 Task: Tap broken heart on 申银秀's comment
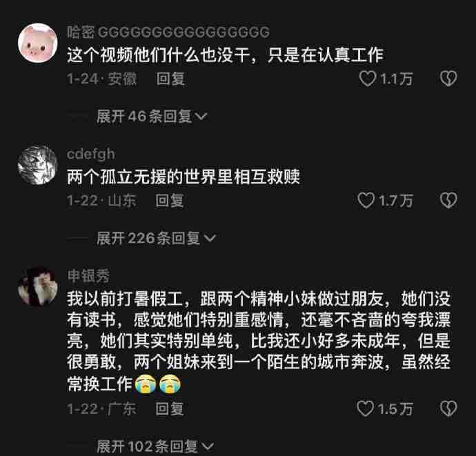[x=448, y=408]
